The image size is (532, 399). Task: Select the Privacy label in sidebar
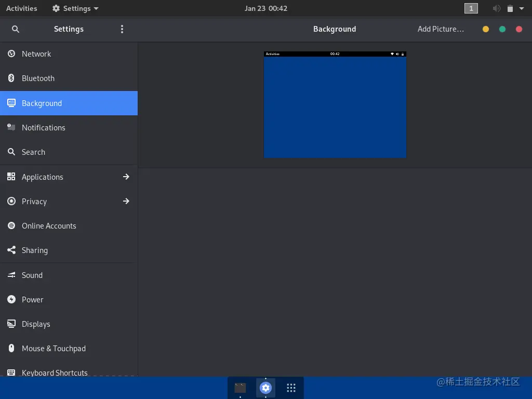(x=34, y=201)
